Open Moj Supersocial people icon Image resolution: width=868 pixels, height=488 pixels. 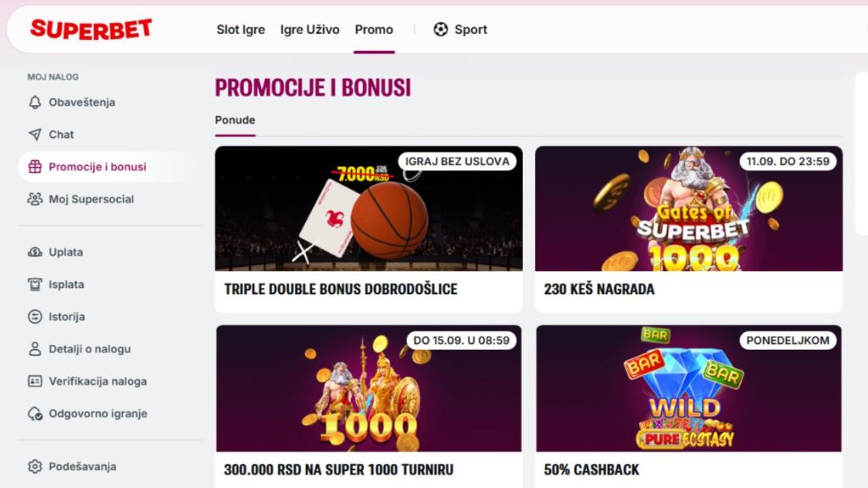click(35, 199)
